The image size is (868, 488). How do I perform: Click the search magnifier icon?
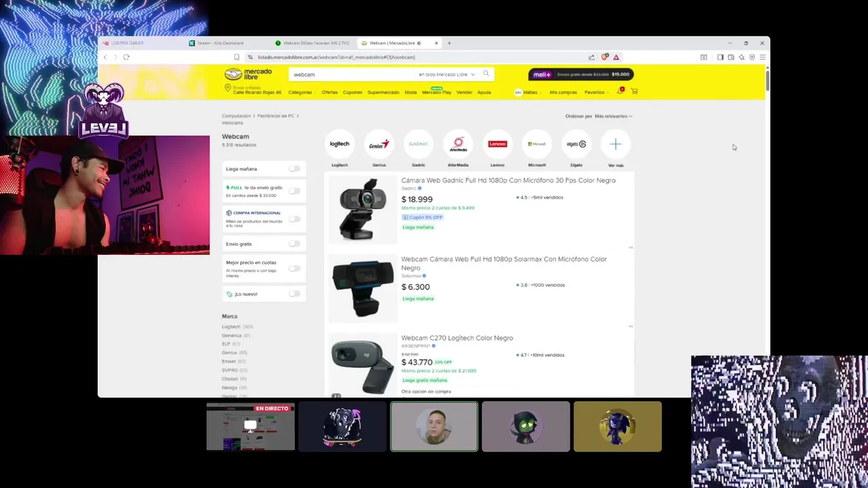(486, 74)
